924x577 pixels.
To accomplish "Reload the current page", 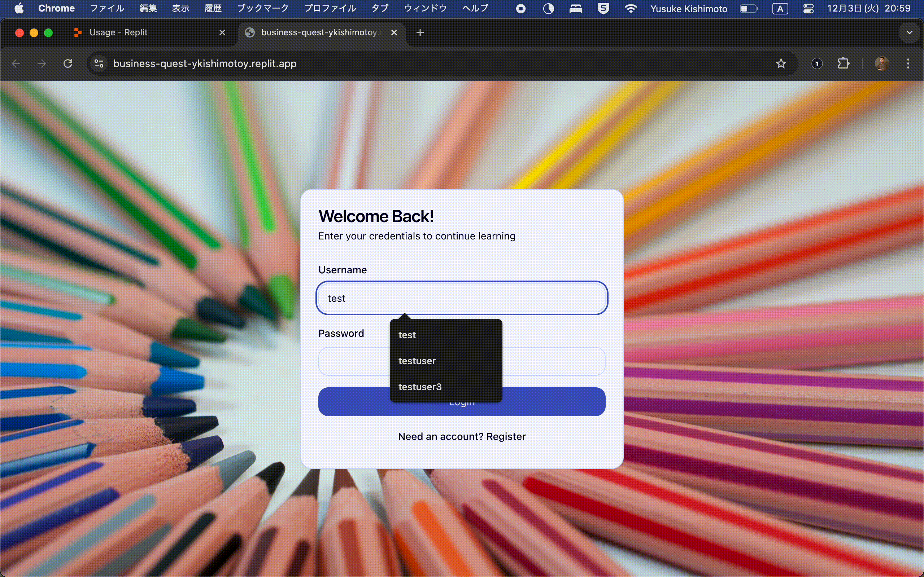I will (68, 63).
